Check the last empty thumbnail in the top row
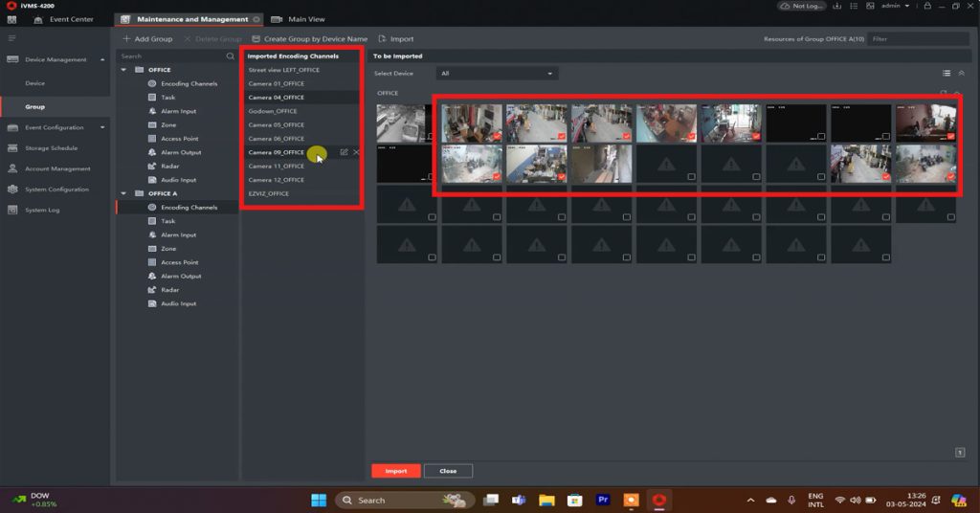Viewport: 980px width, 513px height. click(x=885, y=137)
